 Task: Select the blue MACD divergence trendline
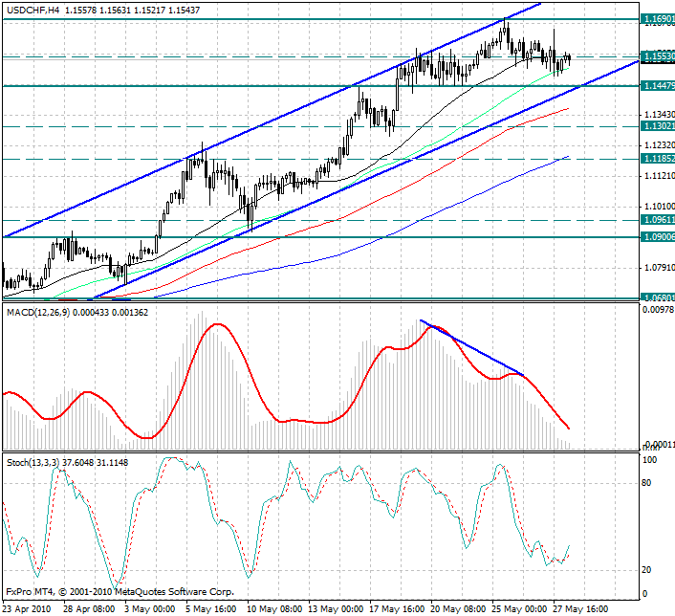(471, 347)
